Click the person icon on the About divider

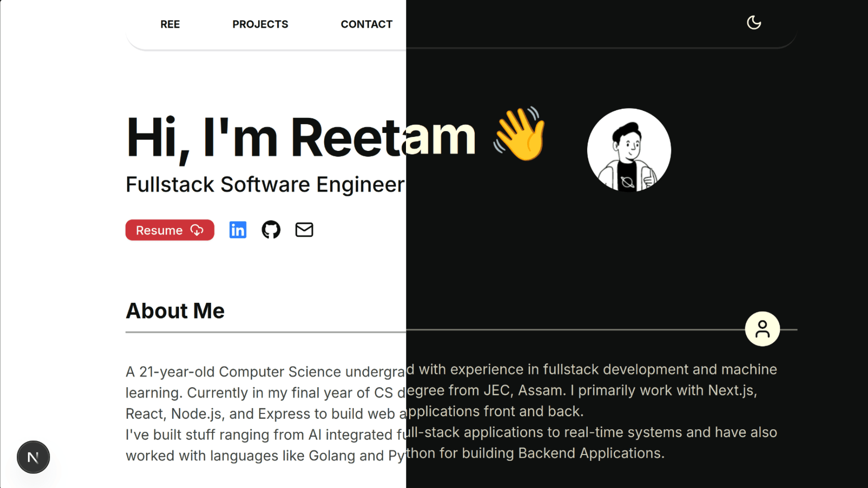[x=762, y=328]
